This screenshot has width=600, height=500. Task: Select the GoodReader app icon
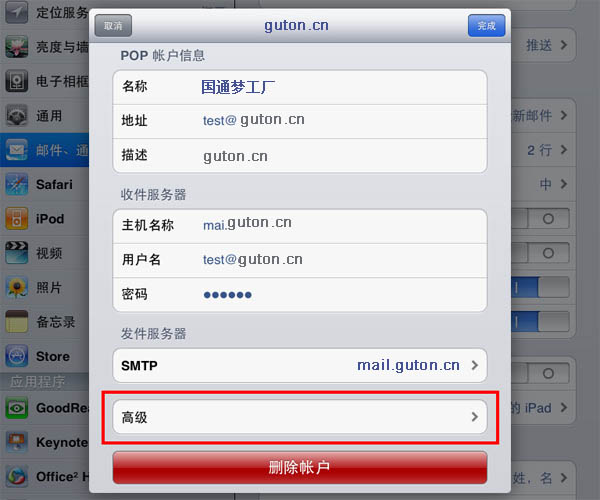tap(16, 408)
